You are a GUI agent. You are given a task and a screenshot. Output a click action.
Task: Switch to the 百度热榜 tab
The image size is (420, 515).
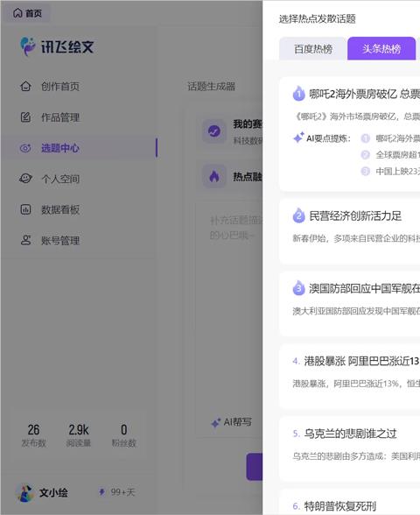[x=313, y=49]
